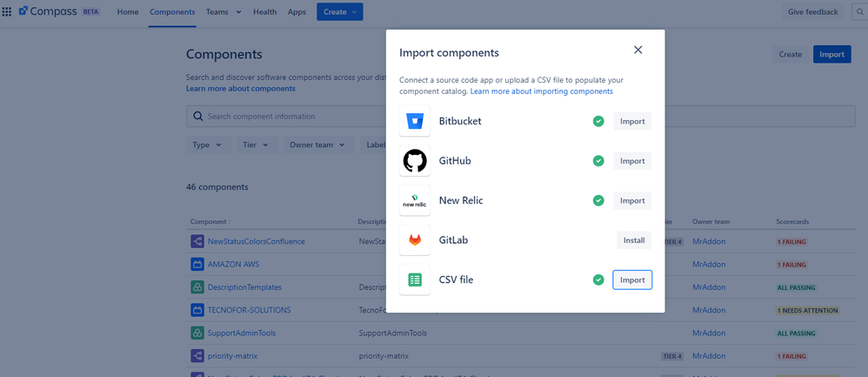The height and width of the screenshot is (377, 868).
Task: Click the TECNOFOR-SOLUTIONS component icon
Action: [197, 310]
